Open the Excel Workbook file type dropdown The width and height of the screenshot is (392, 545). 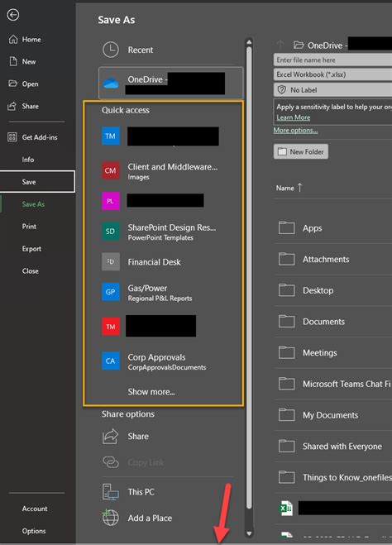click(332, 74)
